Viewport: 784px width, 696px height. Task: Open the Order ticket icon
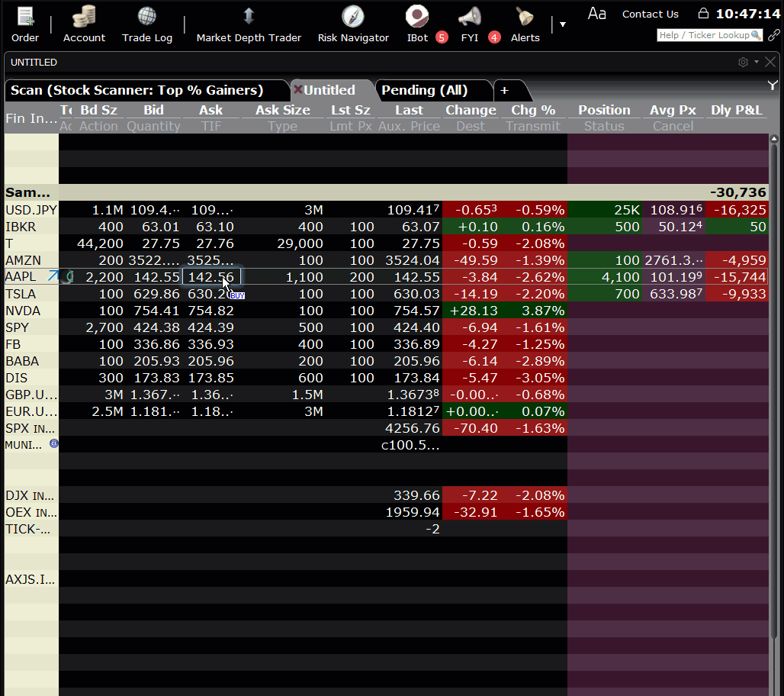coord(25,17)
